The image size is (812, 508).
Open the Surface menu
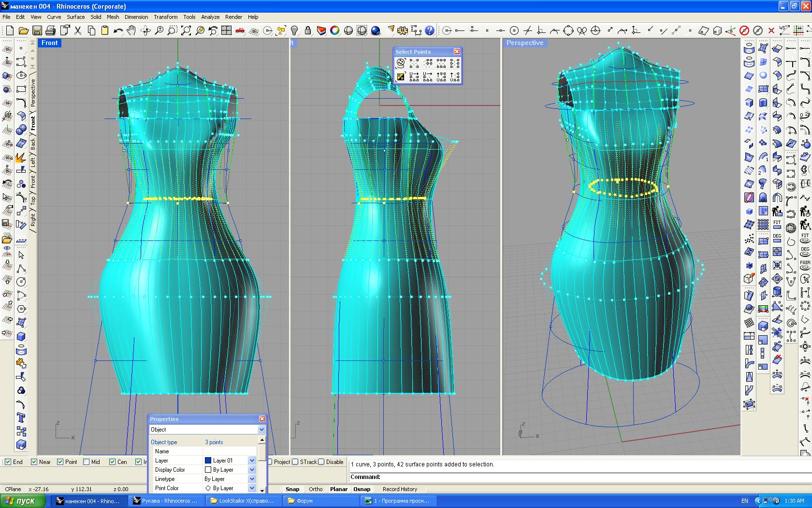coord(75,17)
